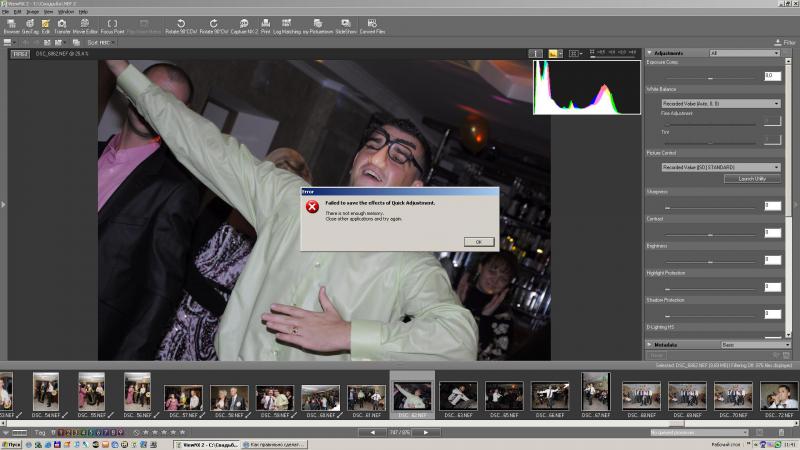This screenshot has height=450, width=800.
Task: Toggle the histogram display icon
Action: pyautogui.click(x=555, y=53)
